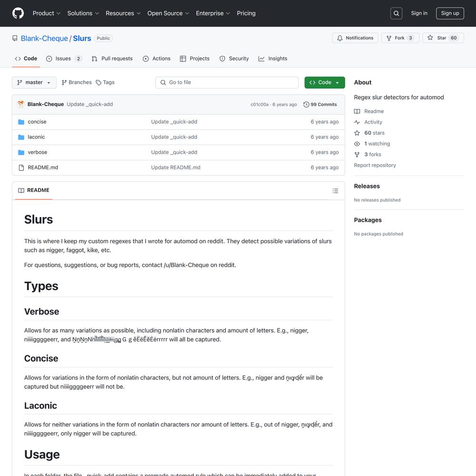The height and width of the screenshot is (476, 476).
Task: Fork the Slurs repository
Action: [400, 38]
